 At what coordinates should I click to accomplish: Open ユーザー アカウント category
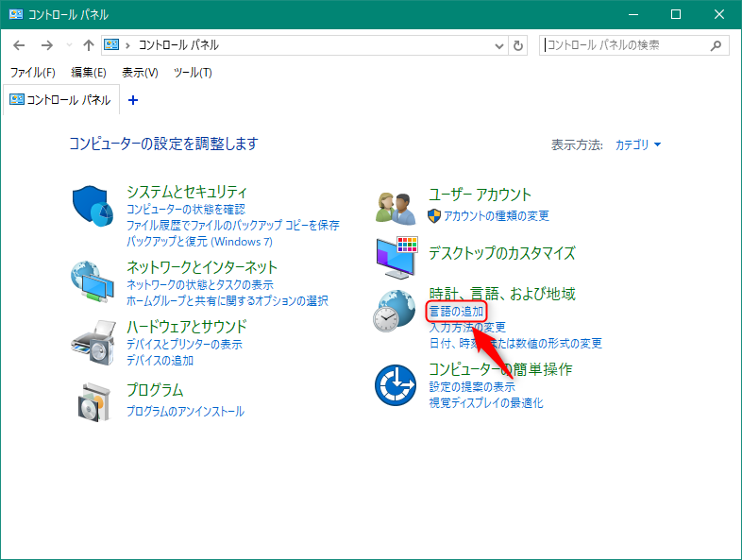[480, 195]
